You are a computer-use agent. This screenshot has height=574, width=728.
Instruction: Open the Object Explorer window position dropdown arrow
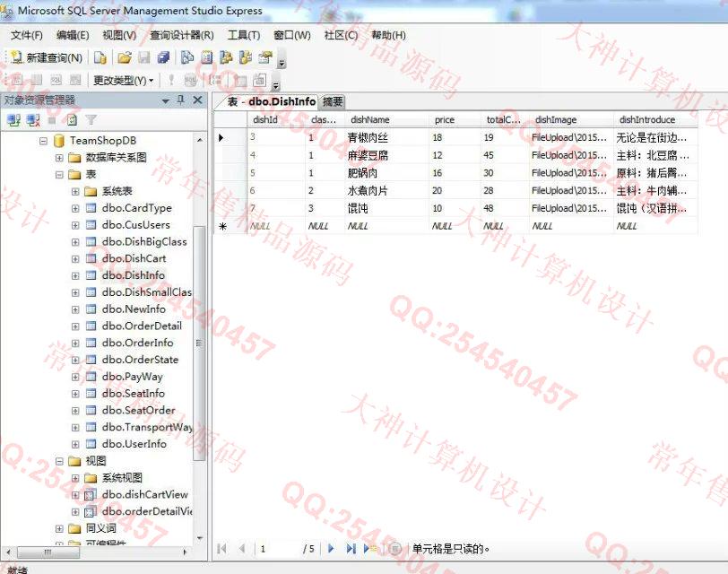tap(166, 100)
